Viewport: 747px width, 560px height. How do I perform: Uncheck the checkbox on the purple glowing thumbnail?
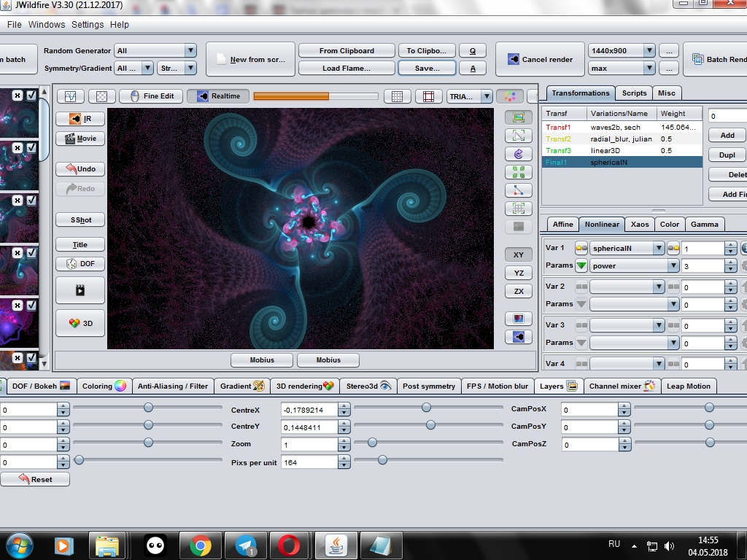pyautogui.click(x=31, y=306)
